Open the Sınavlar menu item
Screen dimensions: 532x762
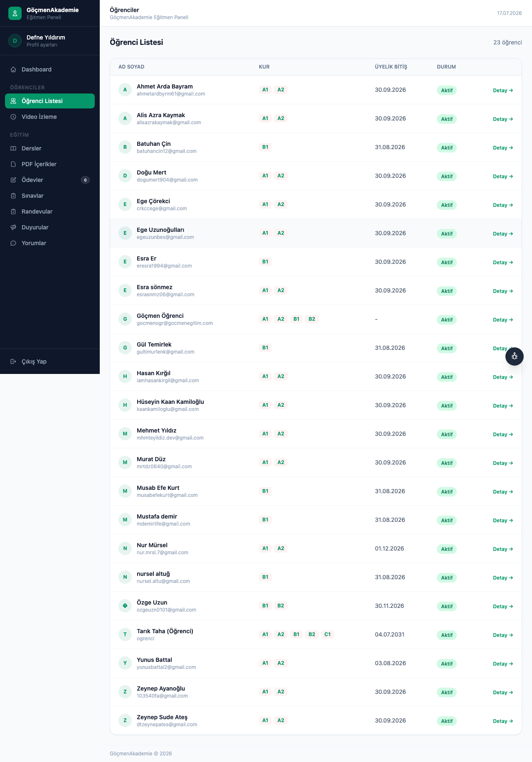point(50,196)
